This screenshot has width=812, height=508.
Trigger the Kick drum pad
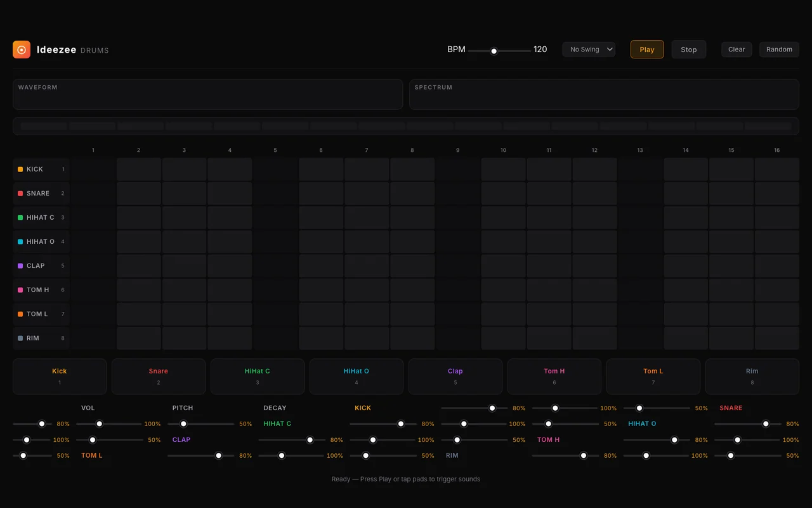coord(60,377)
